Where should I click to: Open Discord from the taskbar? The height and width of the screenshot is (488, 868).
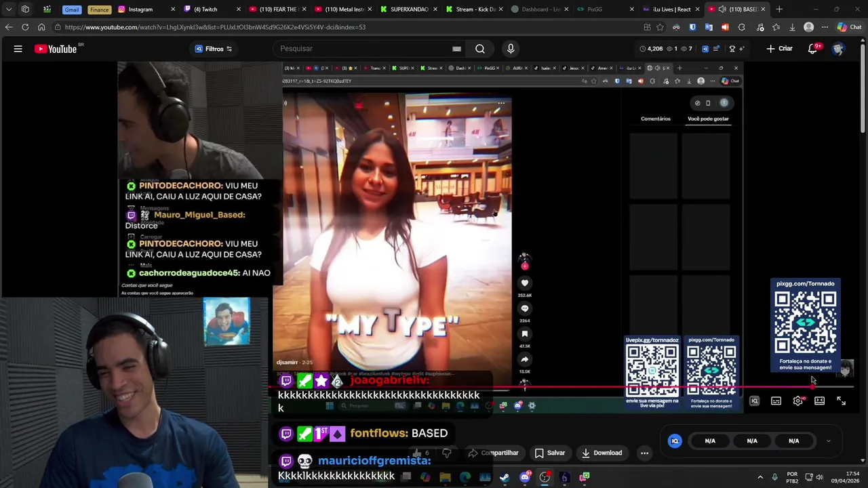pyautogui.click(x=524, y=477)
